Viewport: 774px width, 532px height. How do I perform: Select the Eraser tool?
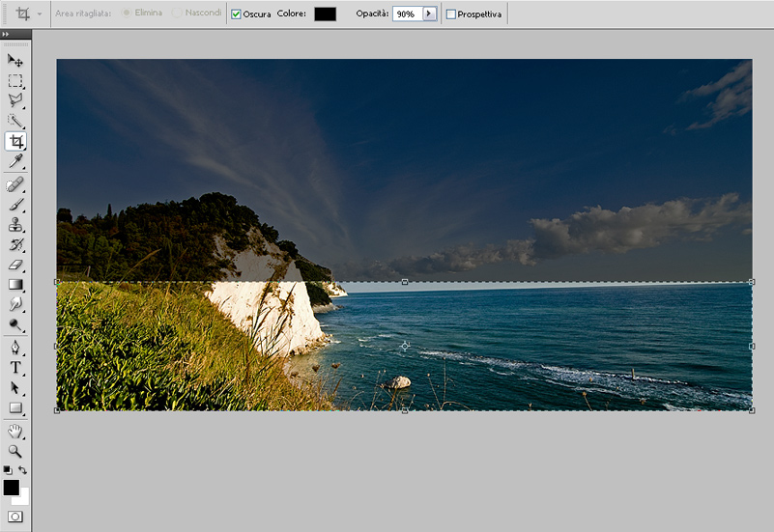(x=15, y=265)
